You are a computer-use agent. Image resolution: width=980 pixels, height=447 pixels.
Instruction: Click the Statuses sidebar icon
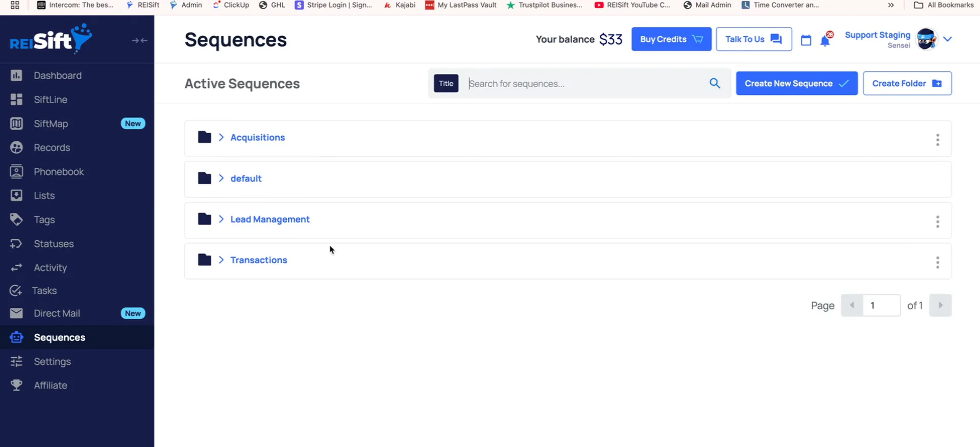coord(16,244)
